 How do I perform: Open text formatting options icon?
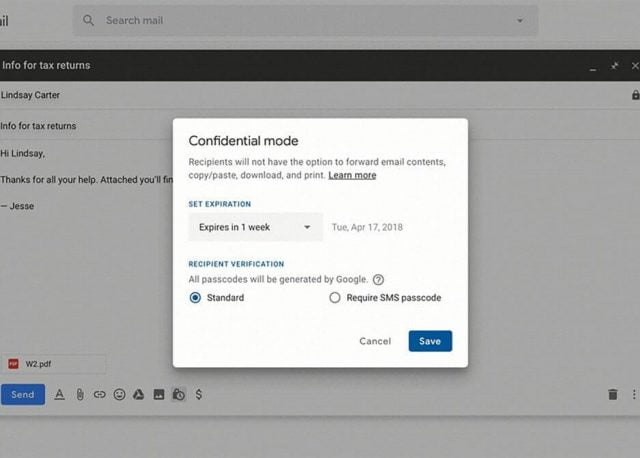pos(59,395)
